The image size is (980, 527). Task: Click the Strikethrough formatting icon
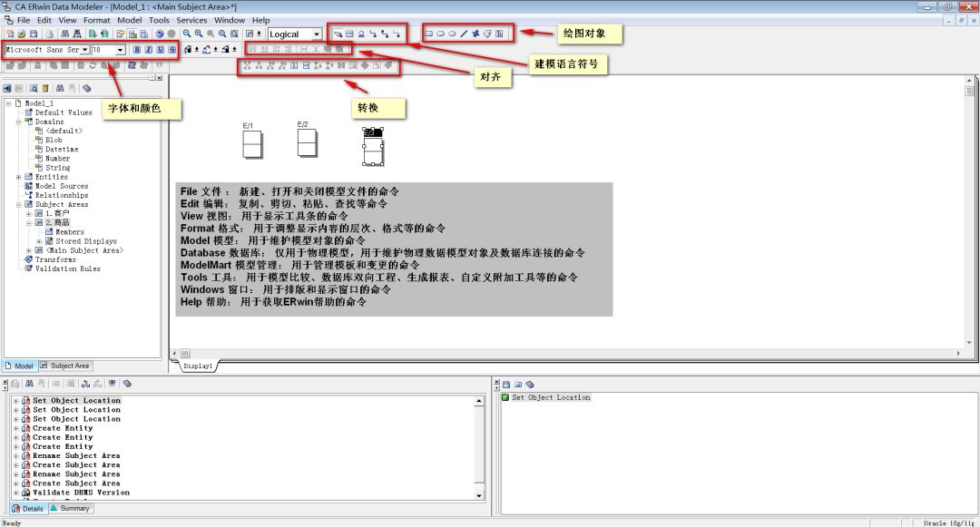tap(171, 49)
